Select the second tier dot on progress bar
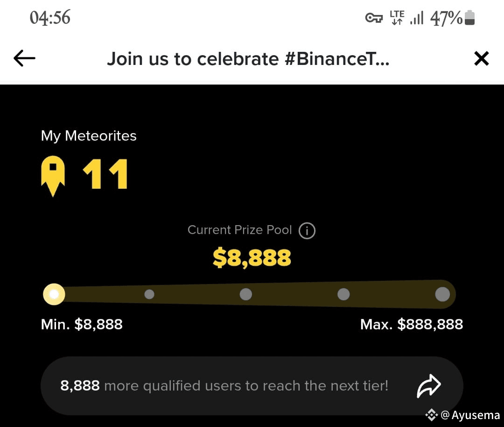Image resolution: width=504 pixels, height=427 pixels. point(149,294)
